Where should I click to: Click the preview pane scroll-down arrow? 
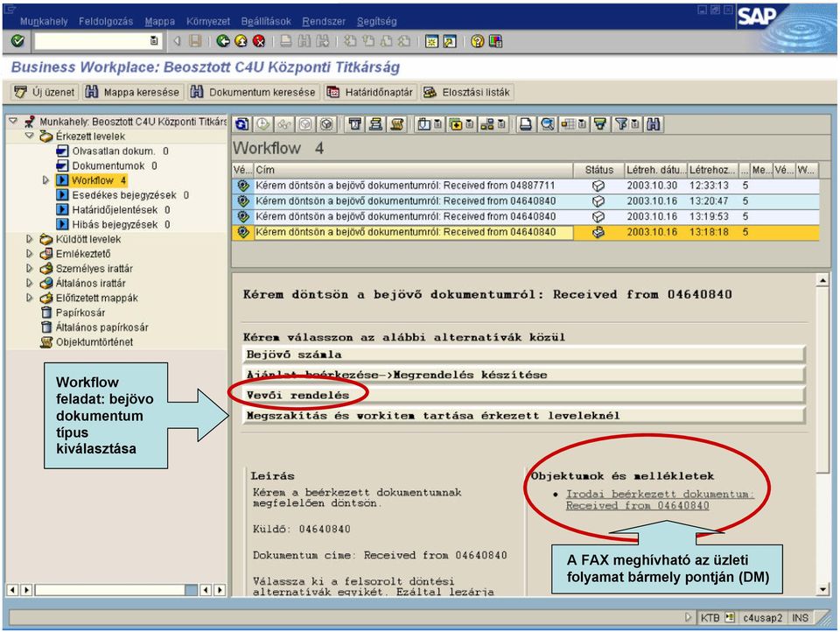click(822, 590)
